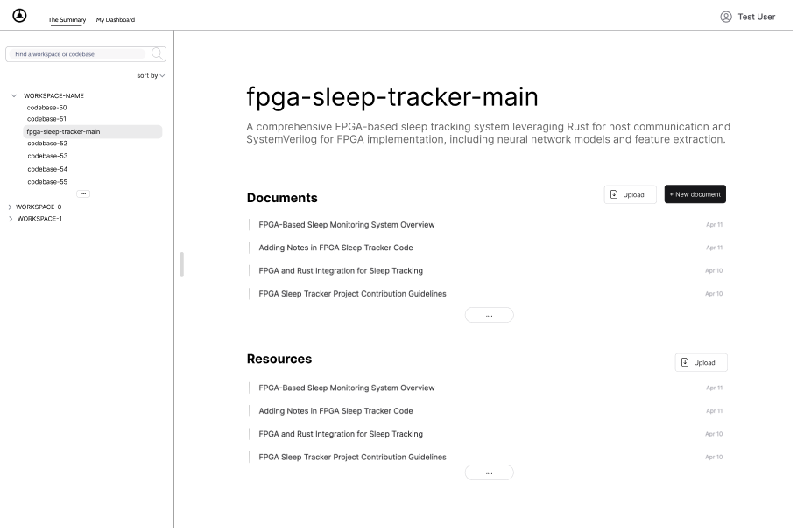Switch to The Summary tab

point(67,20)
